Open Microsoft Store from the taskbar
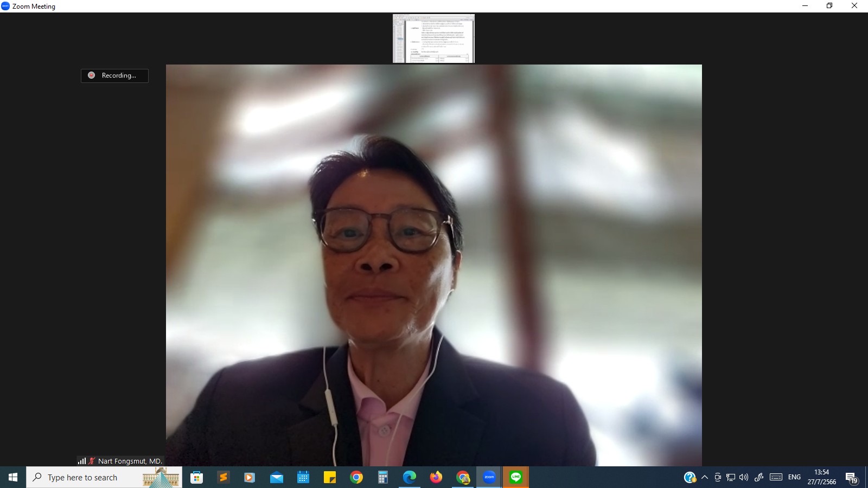 [x=196, y=477]
